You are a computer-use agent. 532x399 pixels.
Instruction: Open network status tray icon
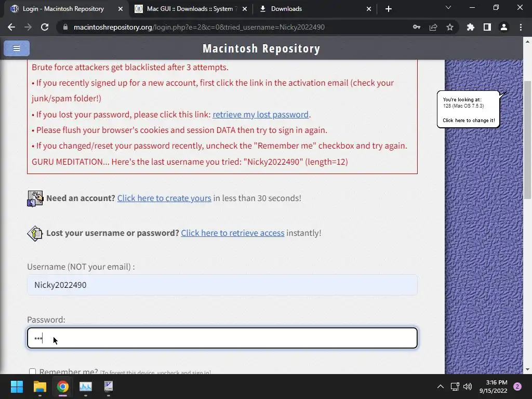(x=455, y=387)
